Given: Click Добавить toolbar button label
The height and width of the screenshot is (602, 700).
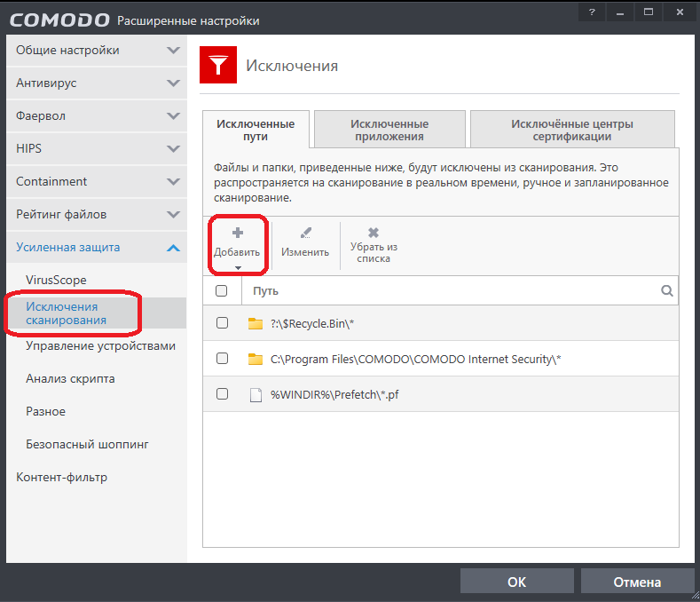Looking at the screenshot, I should 237,252.
